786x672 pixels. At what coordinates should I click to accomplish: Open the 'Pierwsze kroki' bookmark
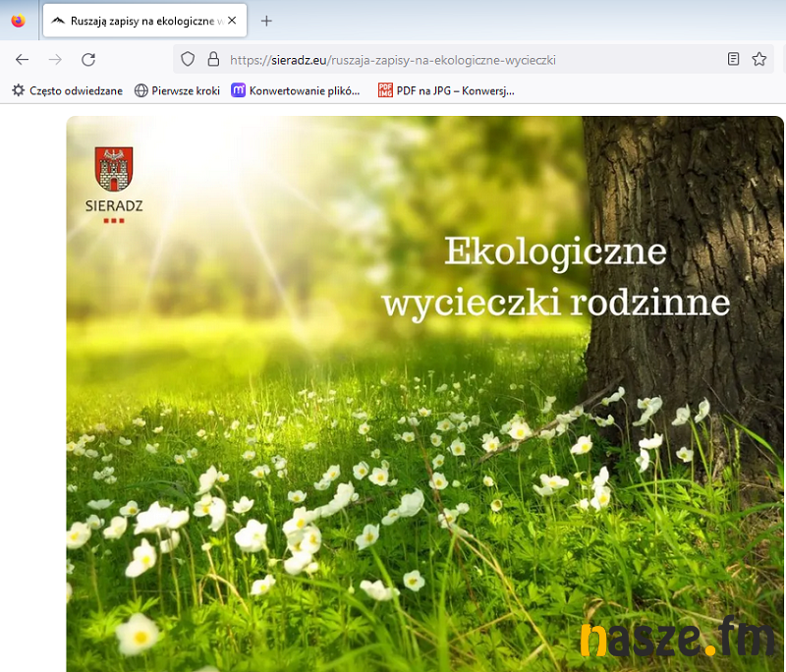(177, 90)
